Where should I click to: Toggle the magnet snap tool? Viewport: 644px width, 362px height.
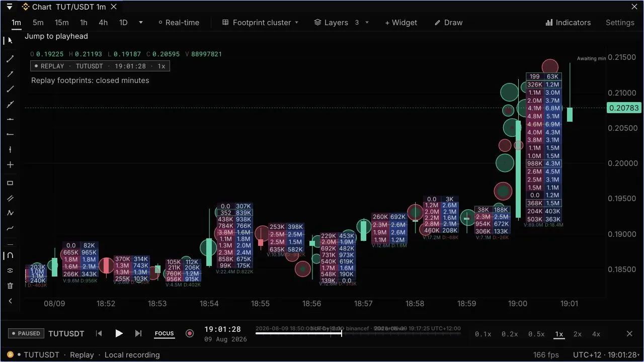(10, 255)
